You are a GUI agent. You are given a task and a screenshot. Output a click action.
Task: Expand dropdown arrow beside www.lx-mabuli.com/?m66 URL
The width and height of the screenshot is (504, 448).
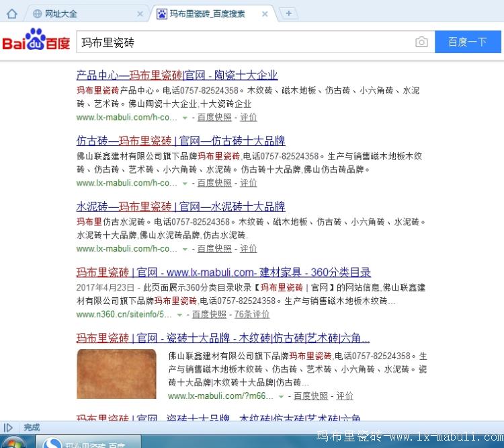pos(282,396)
